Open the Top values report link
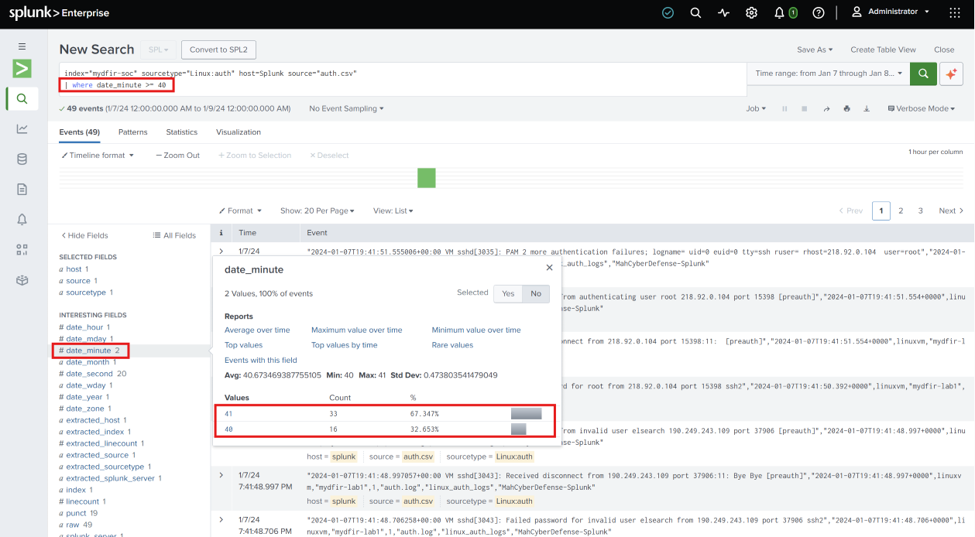 pyautogui.click(x=243, y=345)
